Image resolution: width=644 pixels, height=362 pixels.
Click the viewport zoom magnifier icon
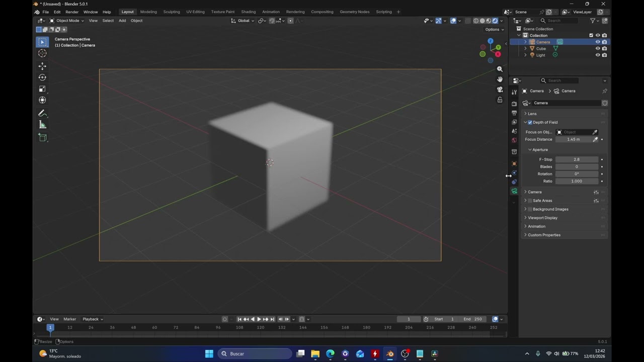[x=500, y=69]
